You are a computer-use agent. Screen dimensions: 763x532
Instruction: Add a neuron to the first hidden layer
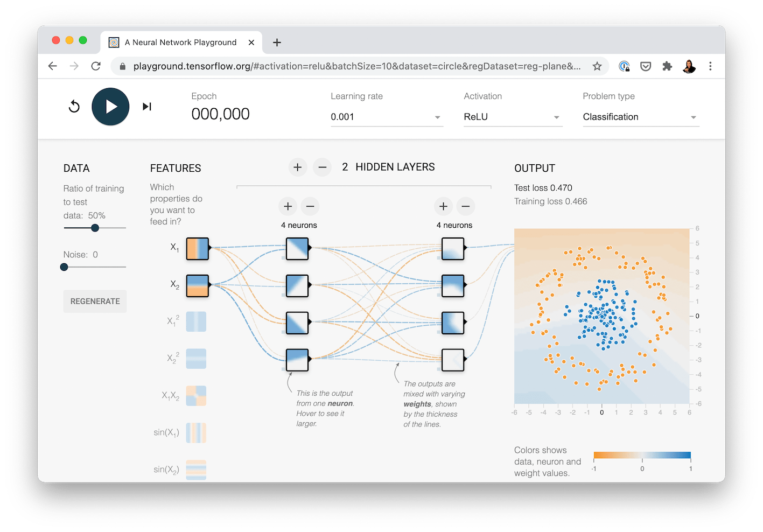coord(288,206)
